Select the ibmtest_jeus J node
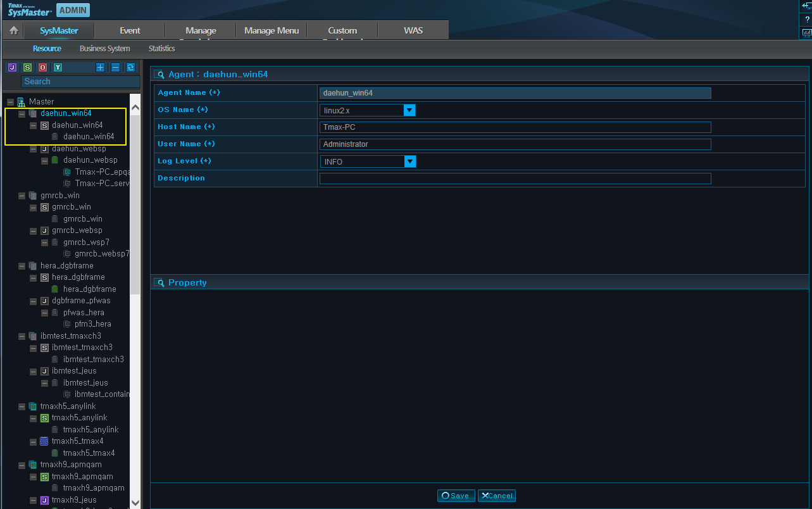812x509 pixels. click(x=74, y=371)
